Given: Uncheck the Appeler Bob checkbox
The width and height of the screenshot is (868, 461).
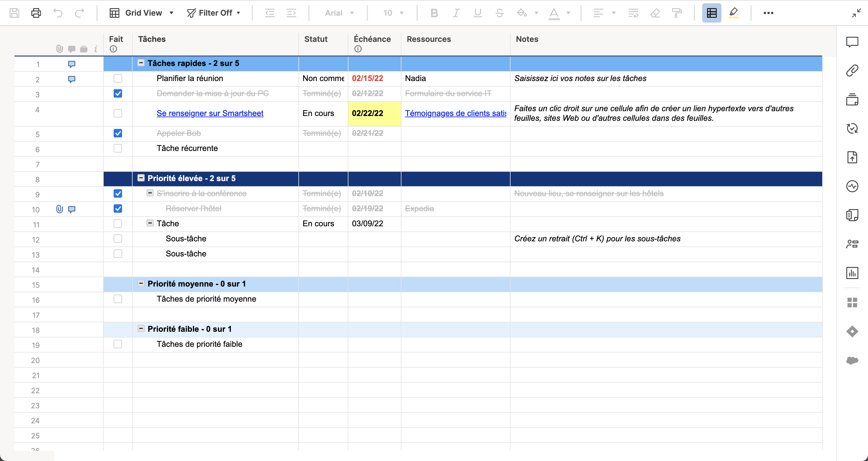Looking at the screenshot, I should point(118,133).
